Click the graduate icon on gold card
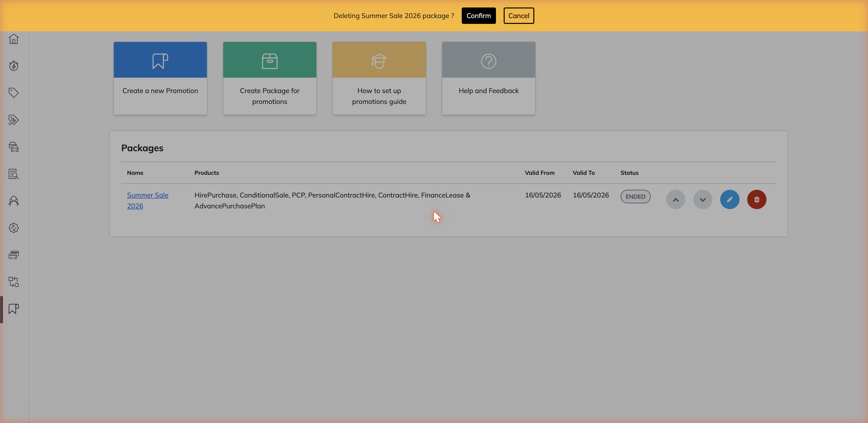 (x=379, y=61)
